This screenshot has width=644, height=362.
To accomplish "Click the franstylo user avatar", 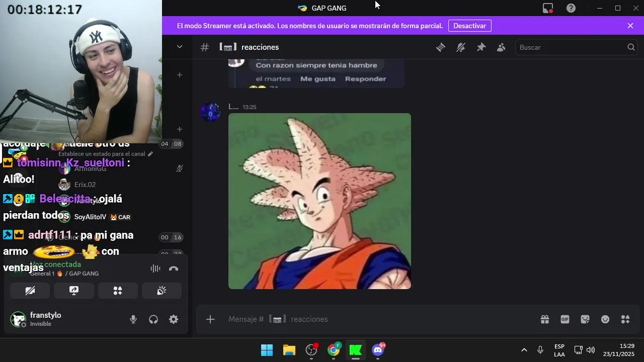I will click(x=18, y=319).
